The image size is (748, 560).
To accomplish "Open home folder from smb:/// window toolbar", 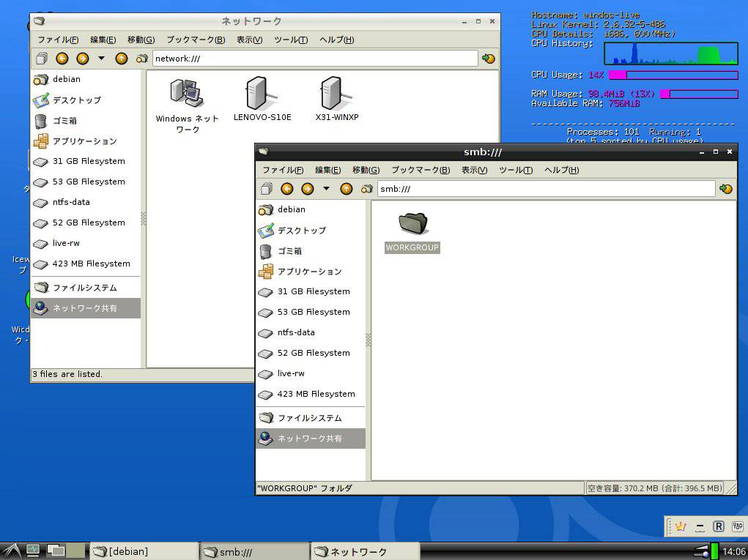I will click(366, 189).
